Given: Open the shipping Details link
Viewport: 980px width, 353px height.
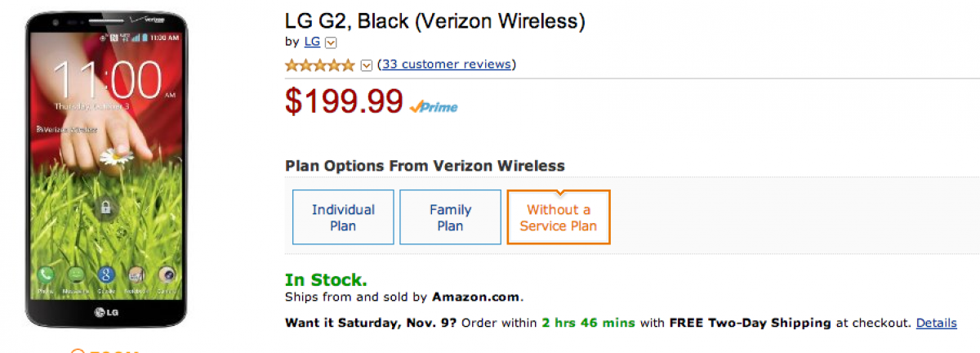Looking at the screenshot, I should tap(936, 323).
